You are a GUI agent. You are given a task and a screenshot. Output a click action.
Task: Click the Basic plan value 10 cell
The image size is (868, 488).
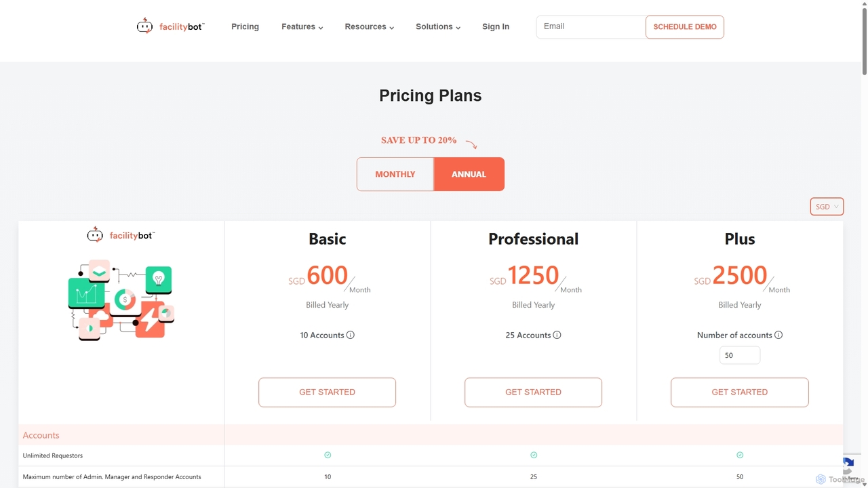(328, 477)
